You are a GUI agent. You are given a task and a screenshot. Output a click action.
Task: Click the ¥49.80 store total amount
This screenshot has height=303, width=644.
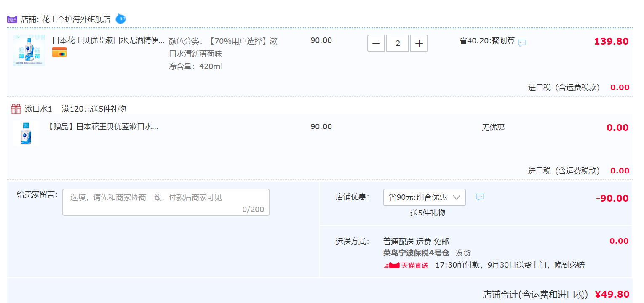click(612, 294)
